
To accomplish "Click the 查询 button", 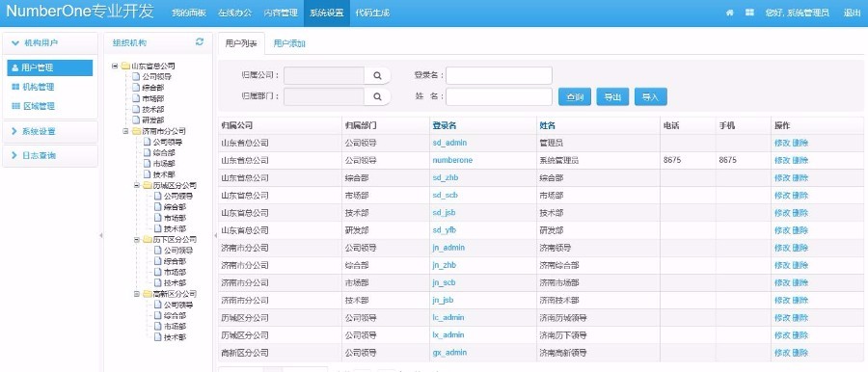I will [x=575, y=97].
